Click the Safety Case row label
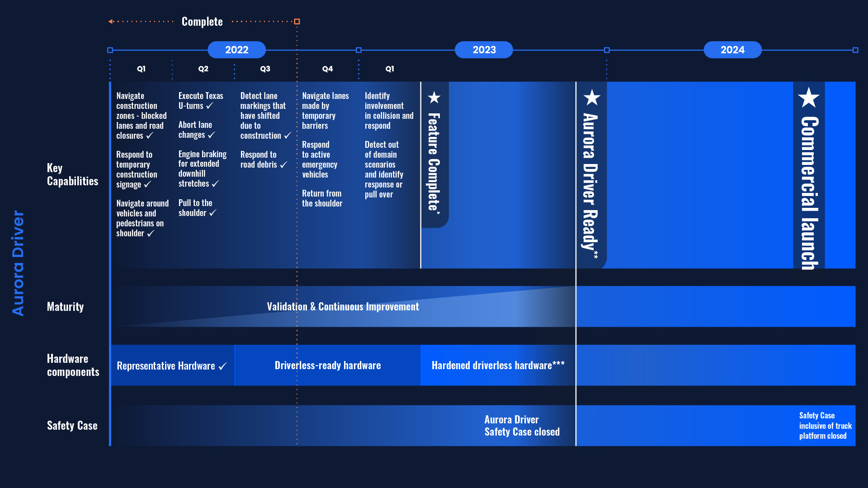Viewport: 868px width, 488px height. (x=72, y=426)
